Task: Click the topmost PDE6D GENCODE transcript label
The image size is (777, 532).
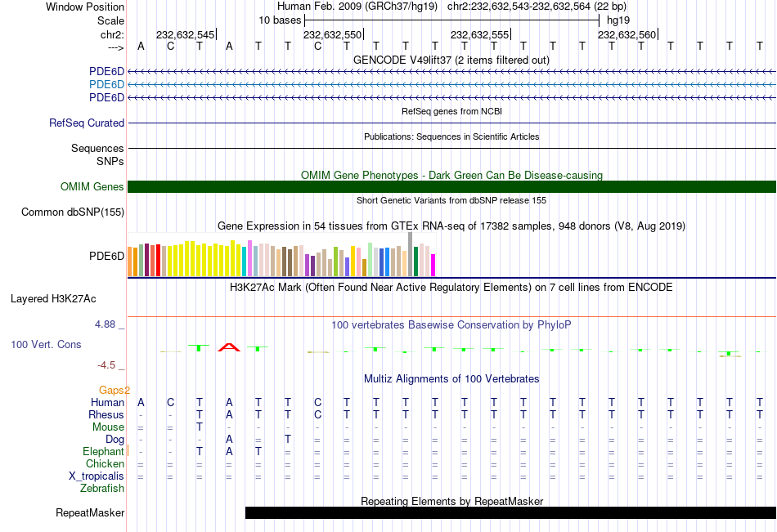Action: (x=106, y=72)
